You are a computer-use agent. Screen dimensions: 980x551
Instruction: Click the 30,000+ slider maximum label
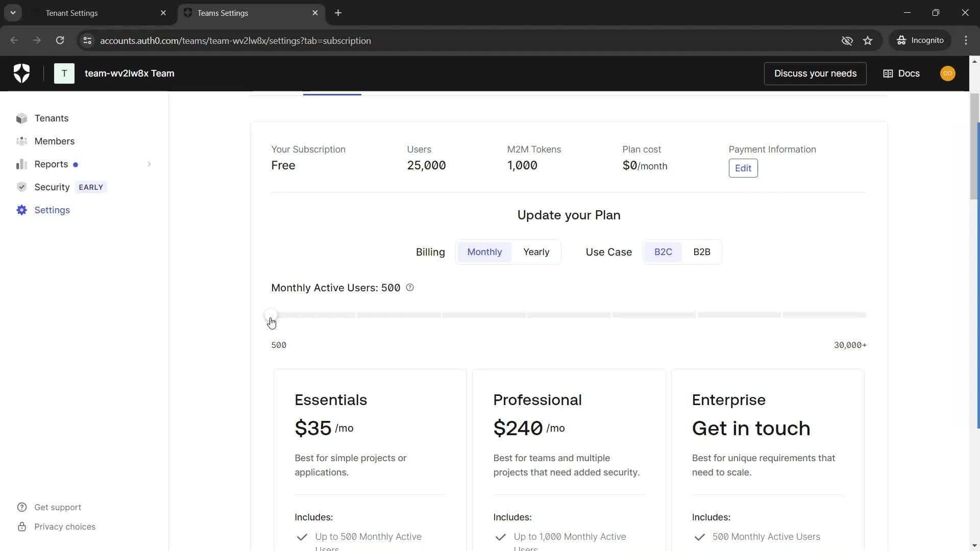click(x=850, y=345)
